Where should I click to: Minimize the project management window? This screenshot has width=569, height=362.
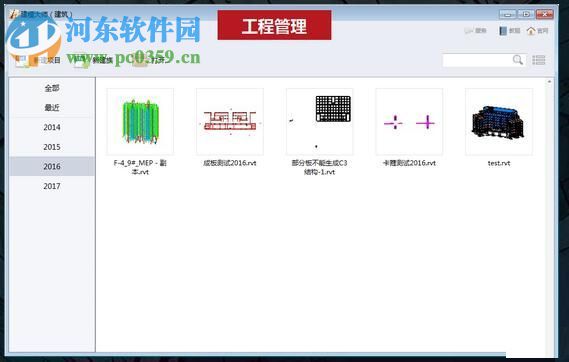507,15
